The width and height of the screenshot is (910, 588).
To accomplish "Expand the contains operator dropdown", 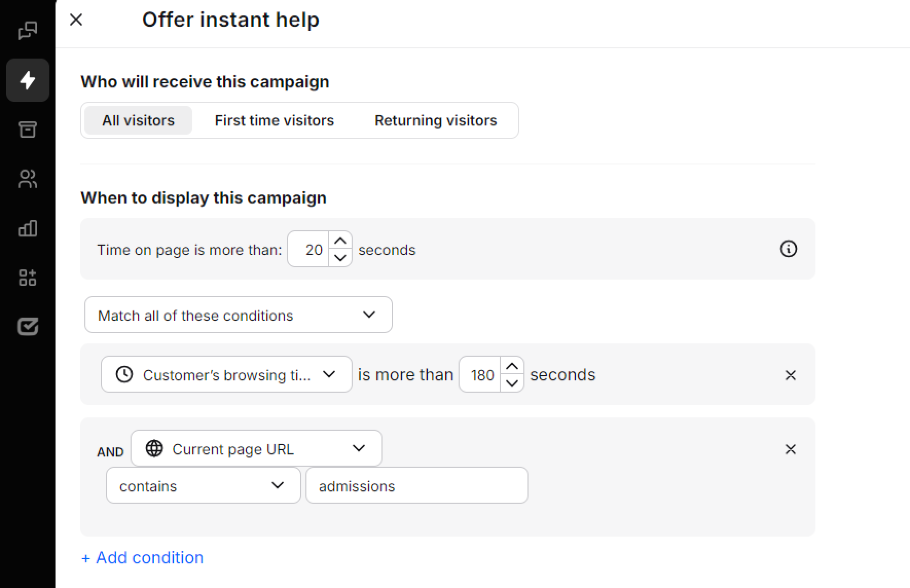I will (203, 486).
